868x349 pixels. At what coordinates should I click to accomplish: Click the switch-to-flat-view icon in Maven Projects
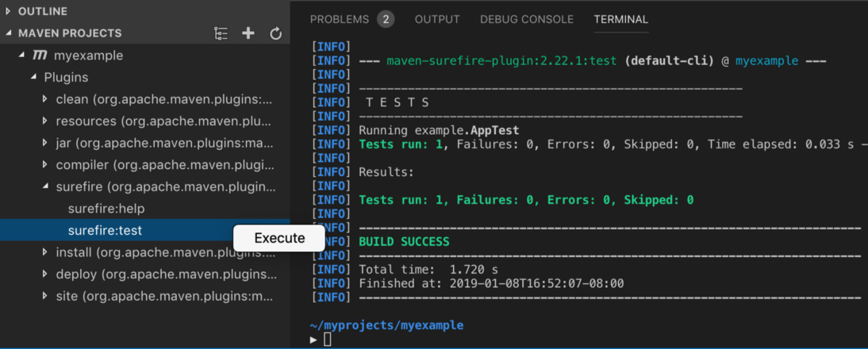(x=221, y=33)
